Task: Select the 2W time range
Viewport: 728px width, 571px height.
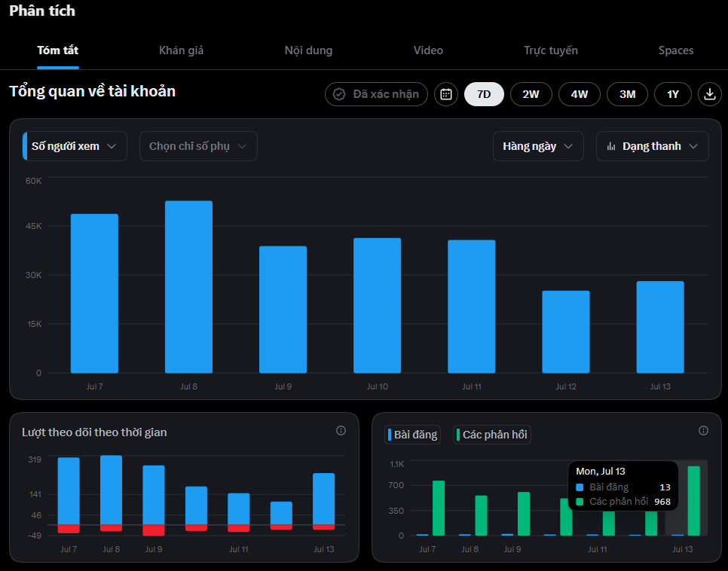Action: pyautogui.click(x=531, y=94)
